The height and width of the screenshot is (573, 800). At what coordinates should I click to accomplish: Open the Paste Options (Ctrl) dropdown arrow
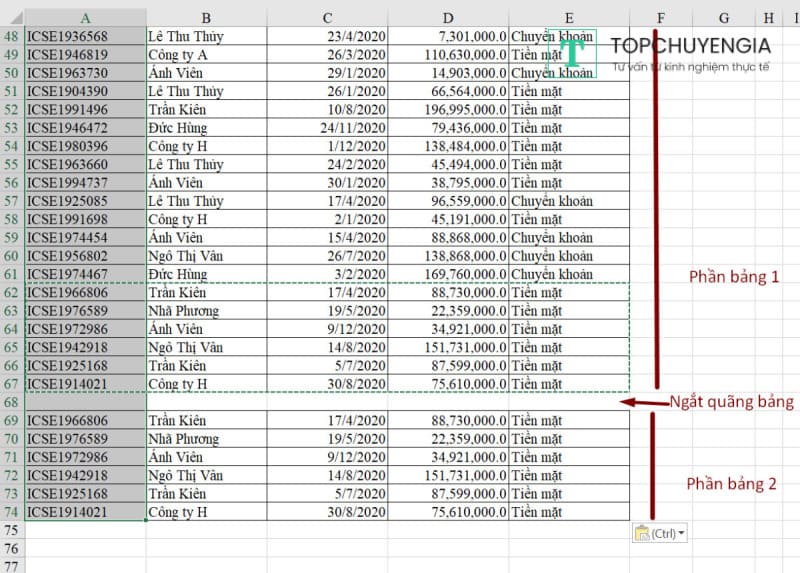point(682,534)
